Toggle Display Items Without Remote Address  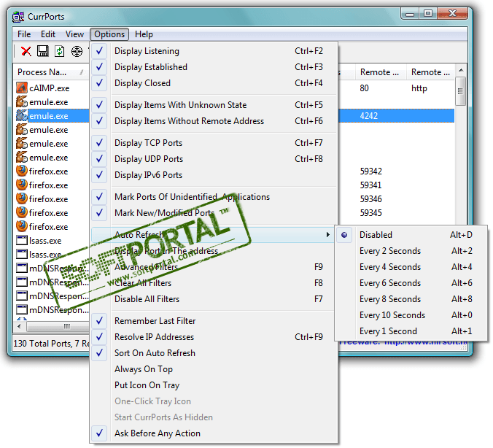point(214,121)
